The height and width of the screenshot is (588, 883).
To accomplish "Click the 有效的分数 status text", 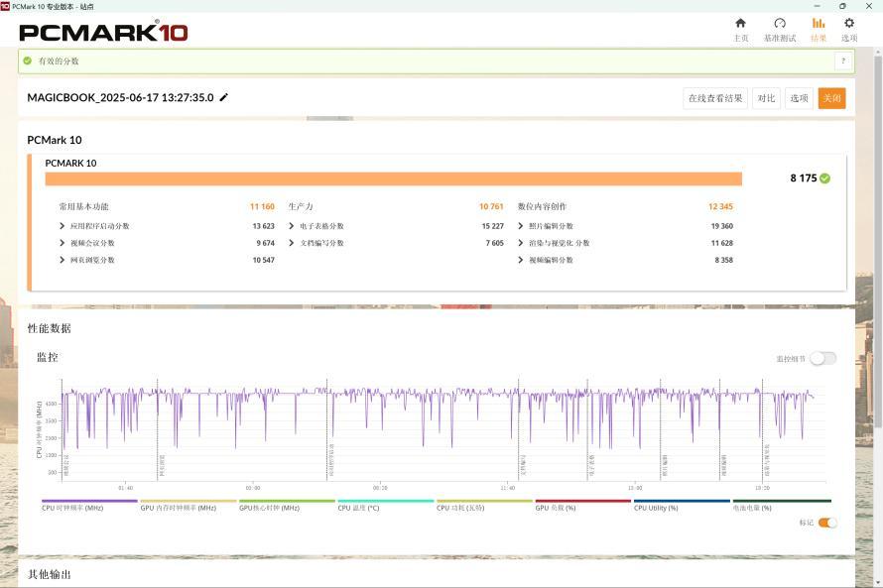I will [x=59, y=60].
